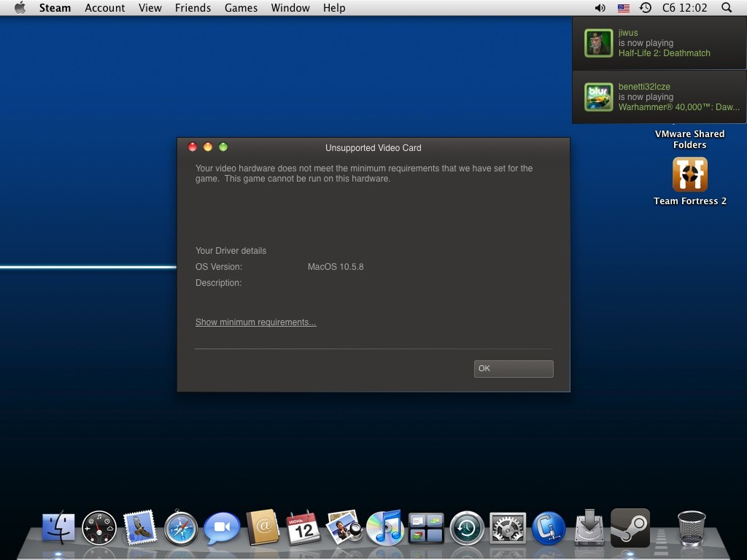Click Your Driver details heading
The width and height of the screenshot is (747, 560).
pyautogui.click(x=231, y=251)
